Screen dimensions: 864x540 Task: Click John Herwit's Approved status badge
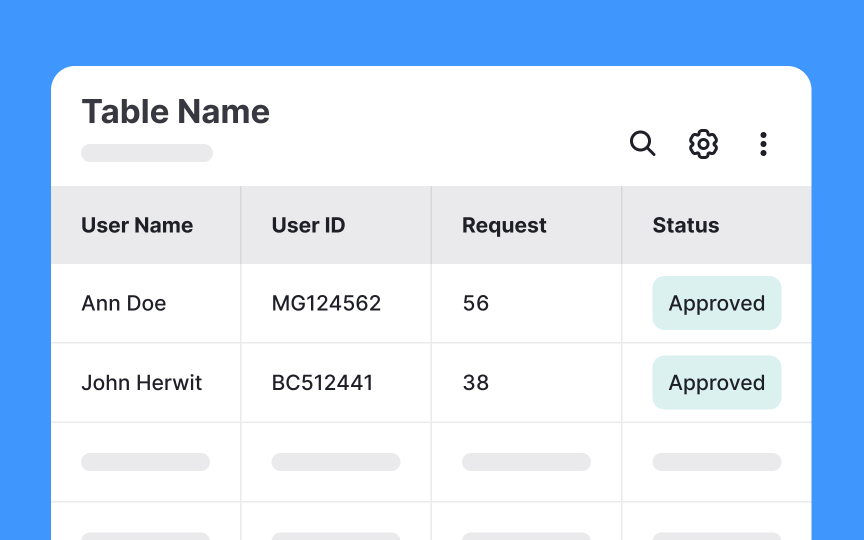pos(717,382)
